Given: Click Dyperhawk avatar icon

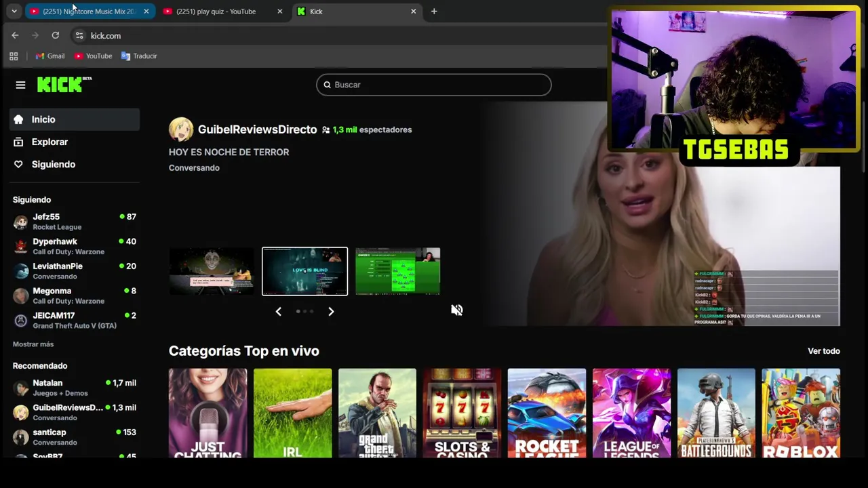Looking at the screenshot, I should [x=21, y=246].
